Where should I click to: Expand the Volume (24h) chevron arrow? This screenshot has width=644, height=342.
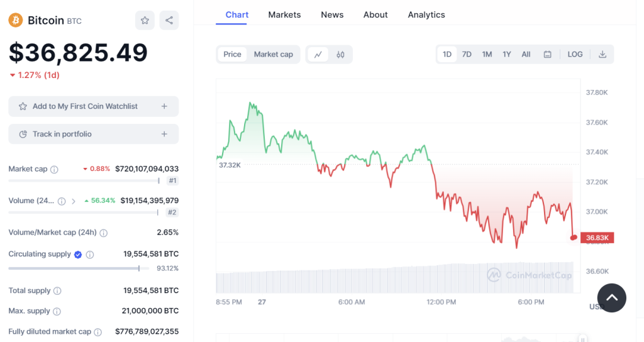(74, 201)
